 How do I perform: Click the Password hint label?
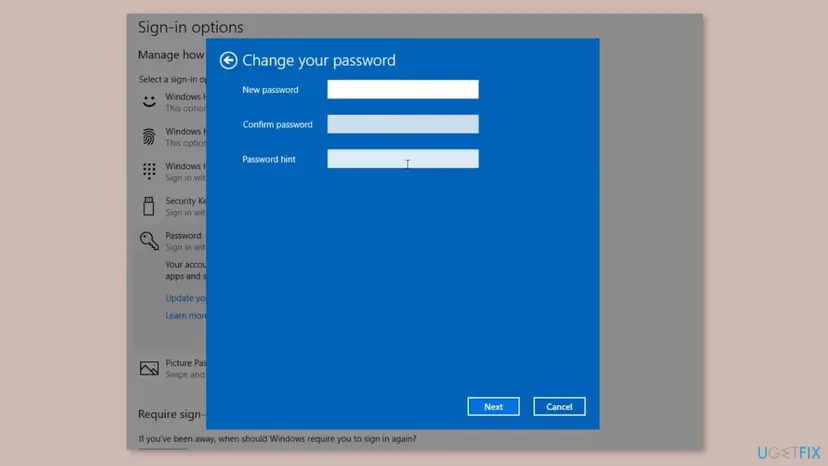269,159
